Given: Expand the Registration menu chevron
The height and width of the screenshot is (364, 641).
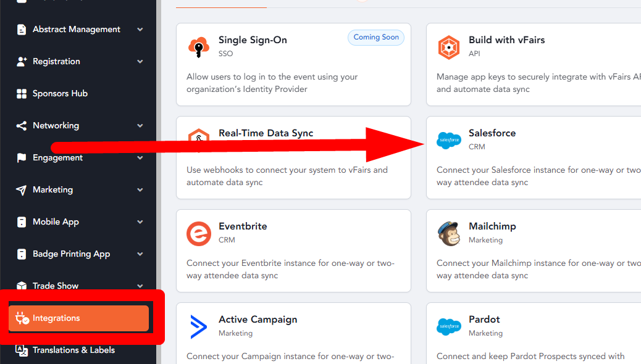Looking at the screenshot, I should [x=140, y=61].
